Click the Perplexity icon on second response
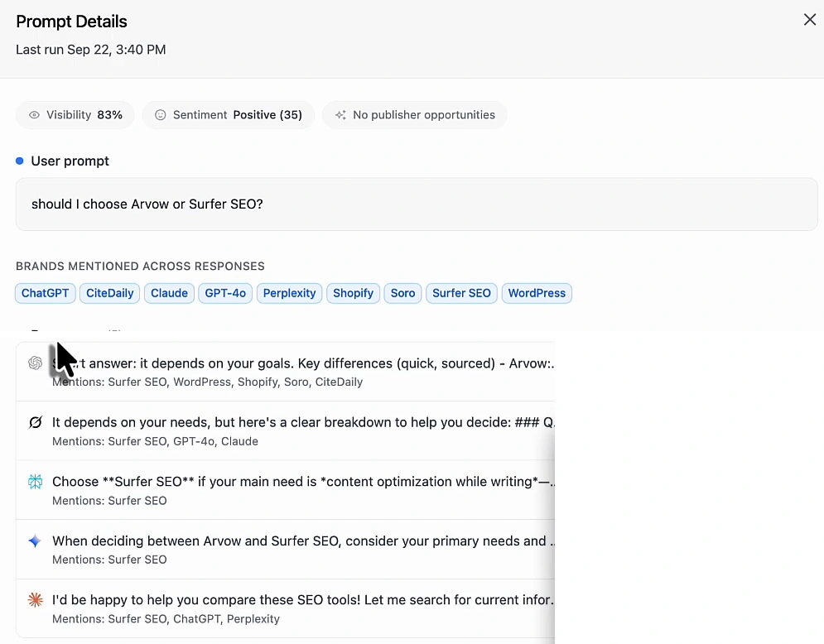Screen dimensions: 824x644 tap(36, 422)
